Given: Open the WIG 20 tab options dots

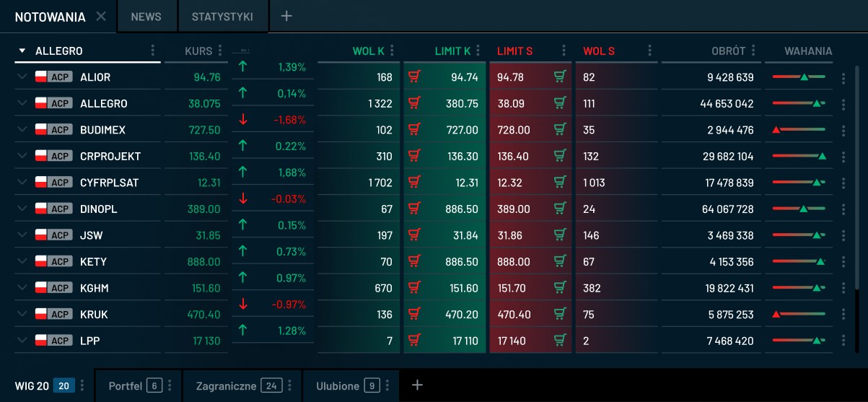Looking at the screenshot, I should (82, 386).
